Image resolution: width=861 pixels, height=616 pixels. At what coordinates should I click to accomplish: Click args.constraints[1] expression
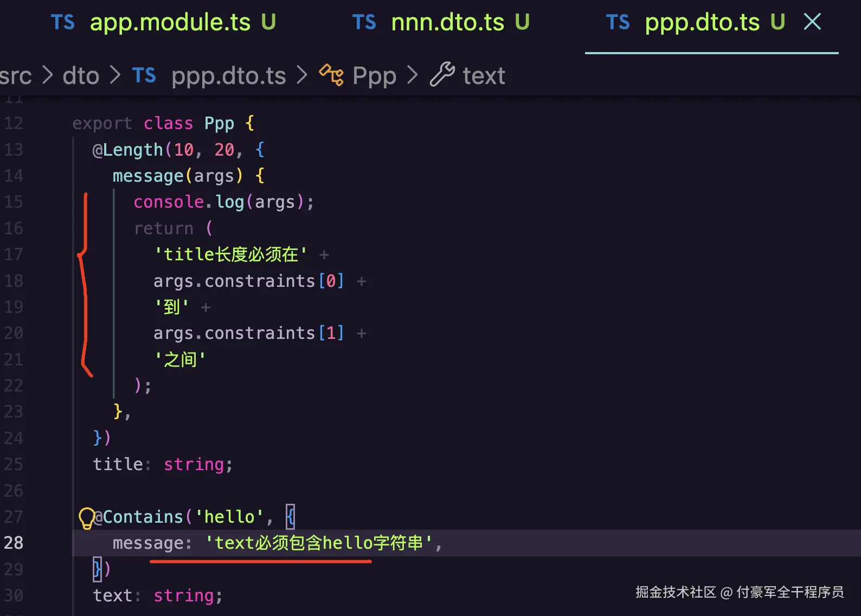coord(249,333)
